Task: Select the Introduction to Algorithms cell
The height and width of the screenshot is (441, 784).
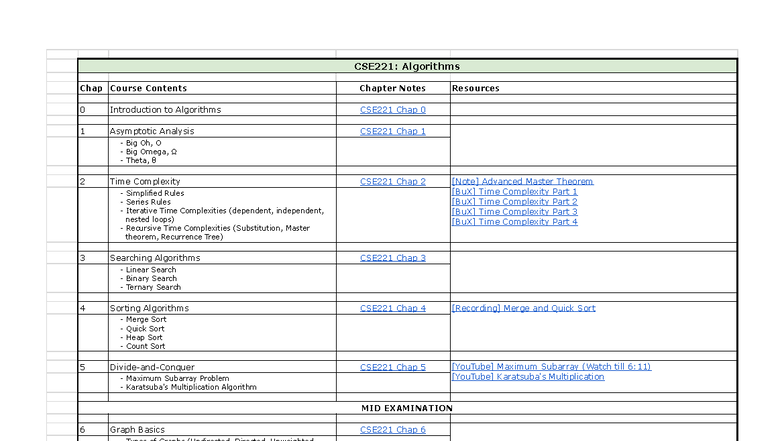Action: (x=222, y=110)
